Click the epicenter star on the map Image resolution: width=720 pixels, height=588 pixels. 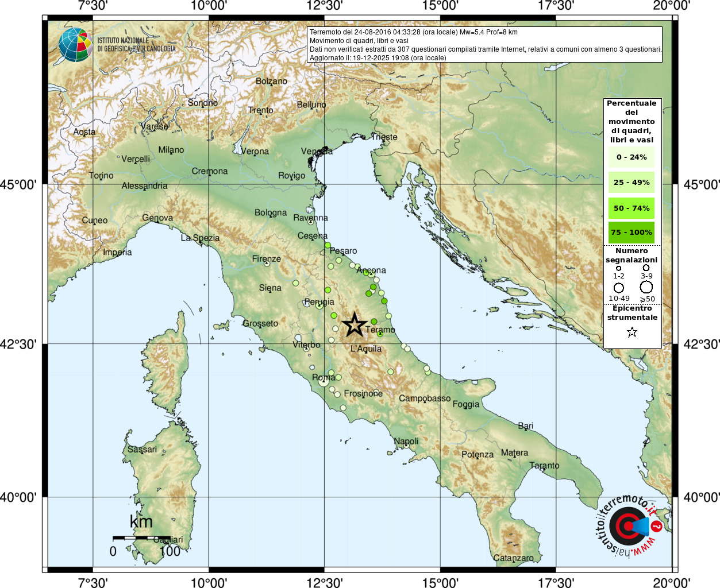355,324
